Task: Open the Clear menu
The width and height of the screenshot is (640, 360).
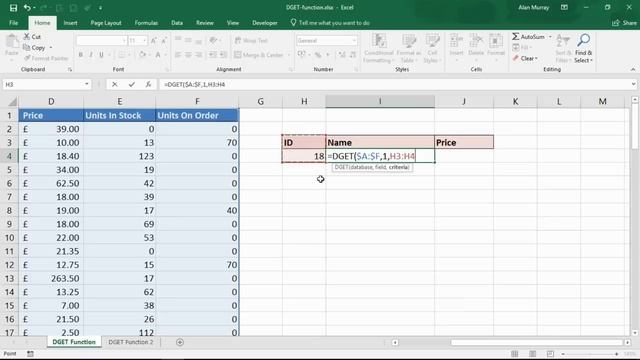Action: click(x=526, y=58)
